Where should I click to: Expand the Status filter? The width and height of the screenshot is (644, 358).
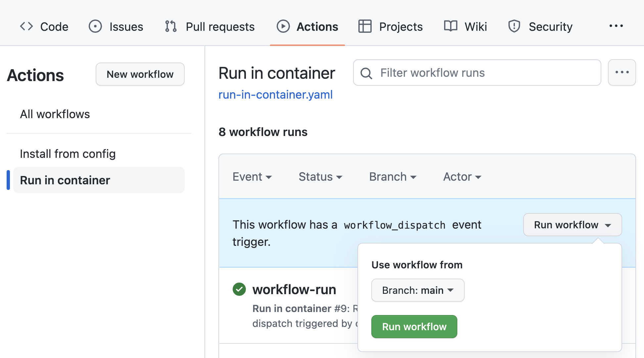coord(320,176)
